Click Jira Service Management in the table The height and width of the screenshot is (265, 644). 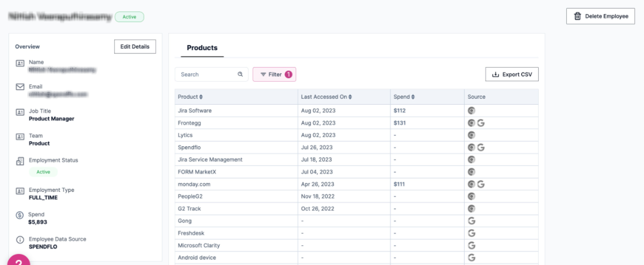tap(210, 159)
